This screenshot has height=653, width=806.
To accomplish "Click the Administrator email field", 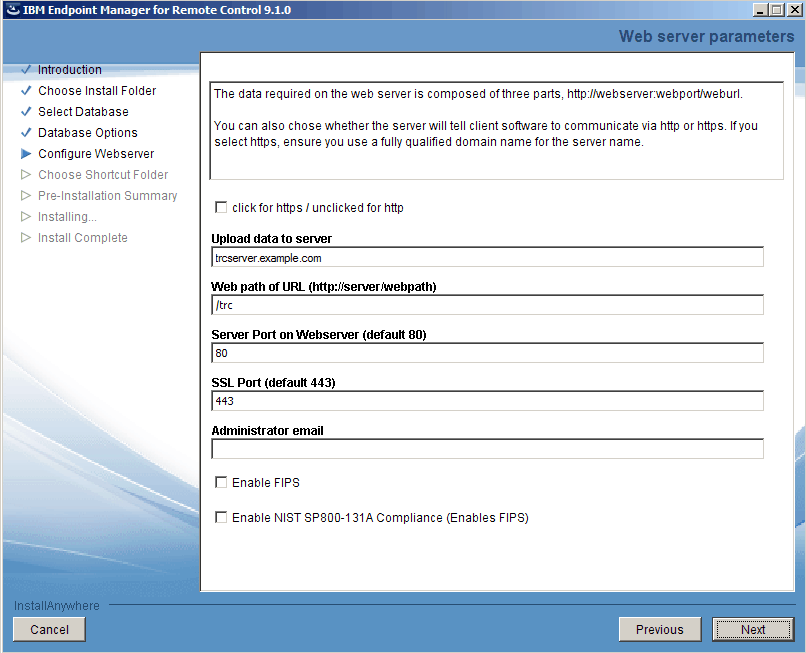I will (x=487, y=448).
